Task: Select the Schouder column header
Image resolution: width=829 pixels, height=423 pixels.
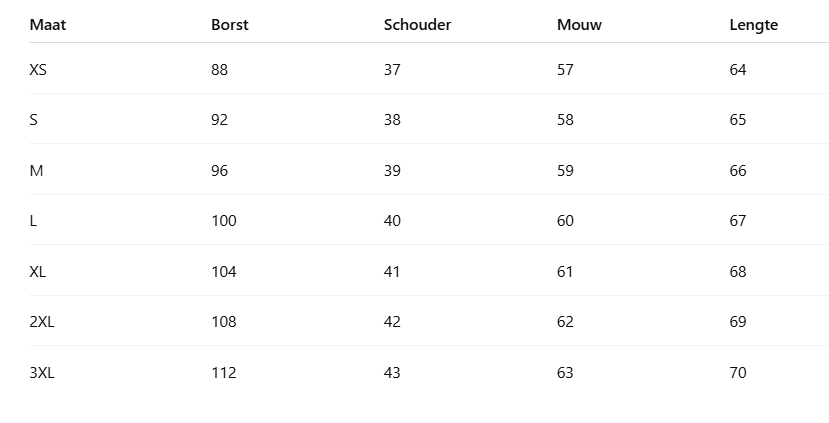Action: coord(417,25)
